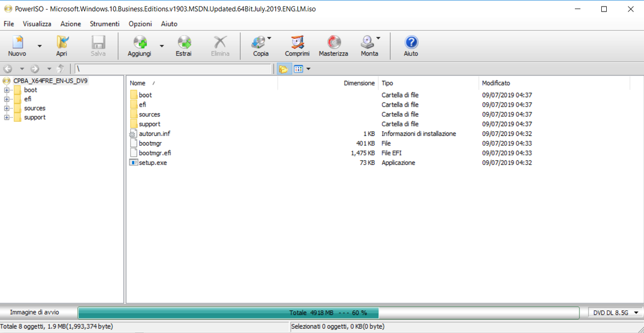Viewport: 644px width, 333px height.
Task: Click the Selezionati 0 oggetti status text
Action: click(338, 326)
